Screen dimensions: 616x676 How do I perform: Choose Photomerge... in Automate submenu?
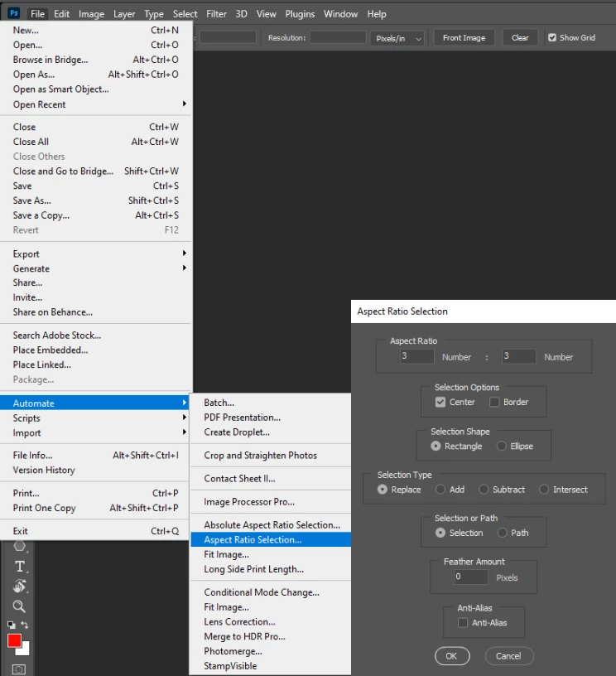click(271, 651)
